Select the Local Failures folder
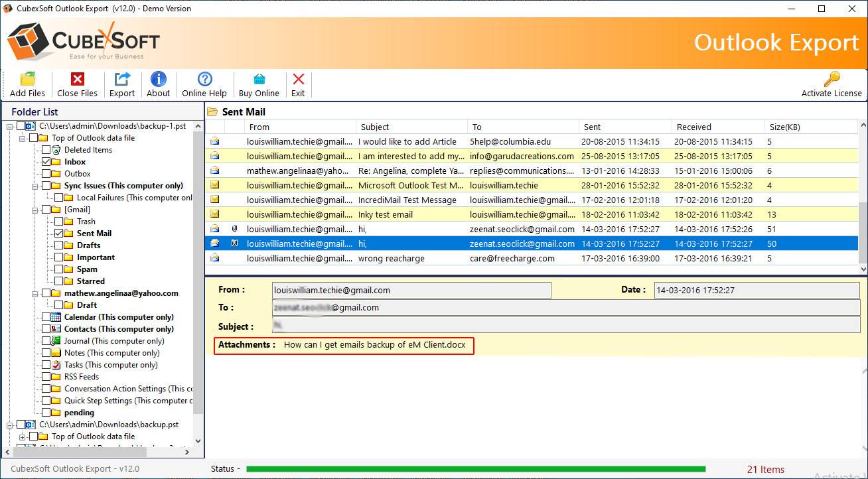Image resolution: width=868 pixels, height=479 pixels. point(135,198)
